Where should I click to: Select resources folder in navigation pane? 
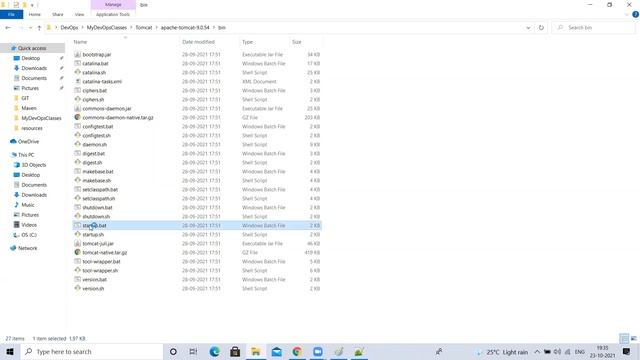pyautogui.click(x=31, y=128)
